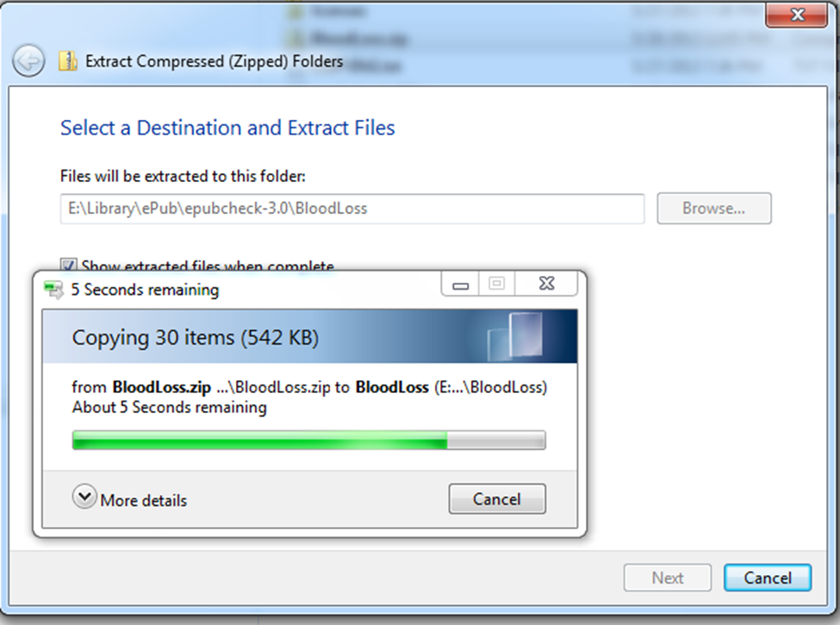Click the 'More details' label text

coord(144,500)
